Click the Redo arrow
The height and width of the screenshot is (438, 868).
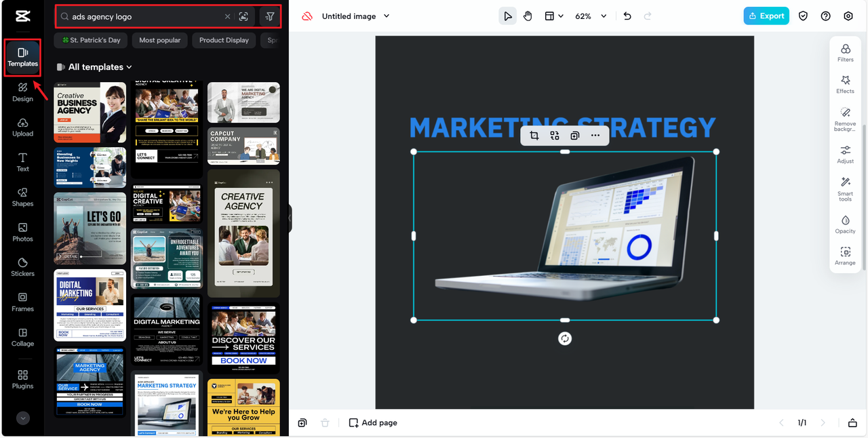[648, 16]
